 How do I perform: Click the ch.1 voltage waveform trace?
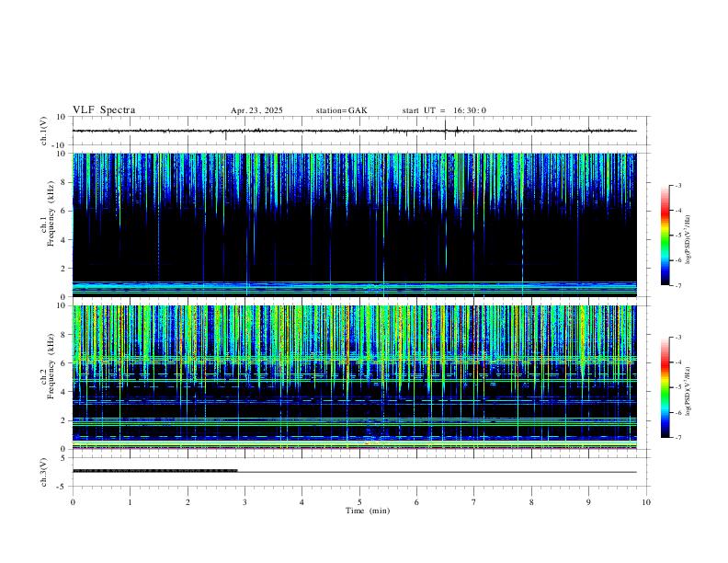click(354, 131)
